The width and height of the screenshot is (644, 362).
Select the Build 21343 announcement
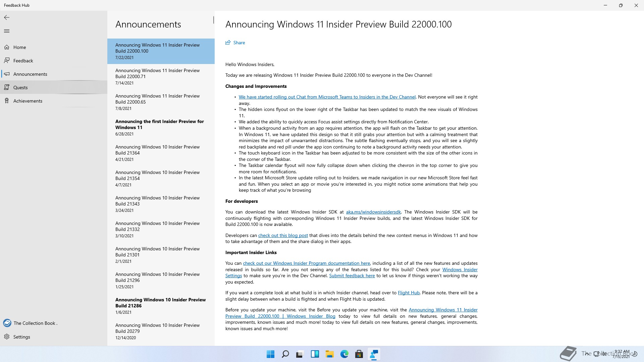click(161, 204)
